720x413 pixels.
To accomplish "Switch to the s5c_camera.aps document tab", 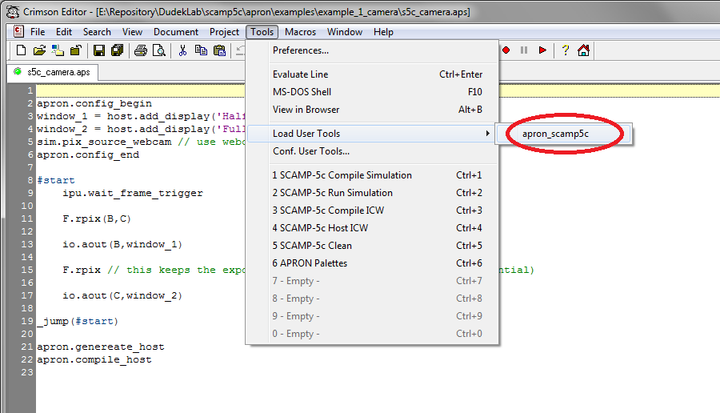I will pos(53,72).
